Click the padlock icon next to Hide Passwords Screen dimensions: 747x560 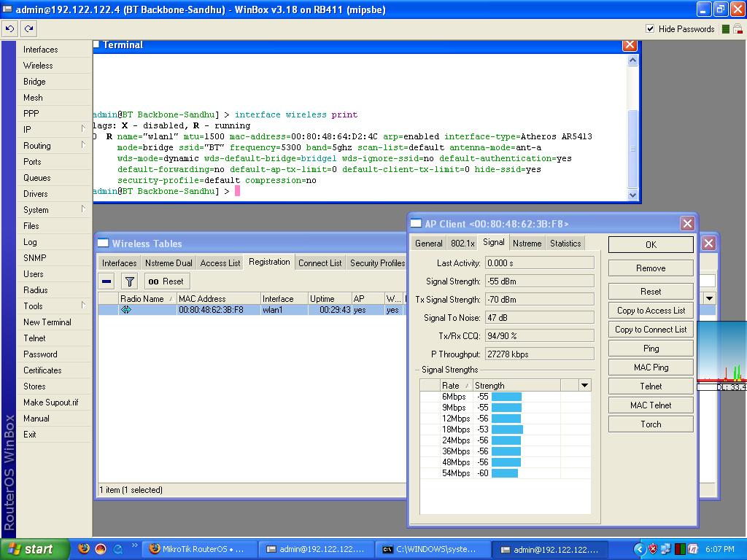(738, 28)
